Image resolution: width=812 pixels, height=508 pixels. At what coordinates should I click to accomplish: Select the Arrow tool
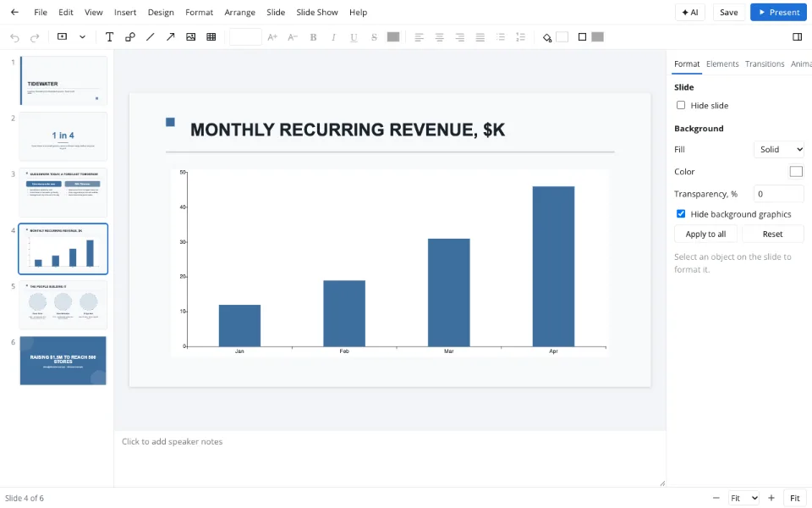(170, 36)
